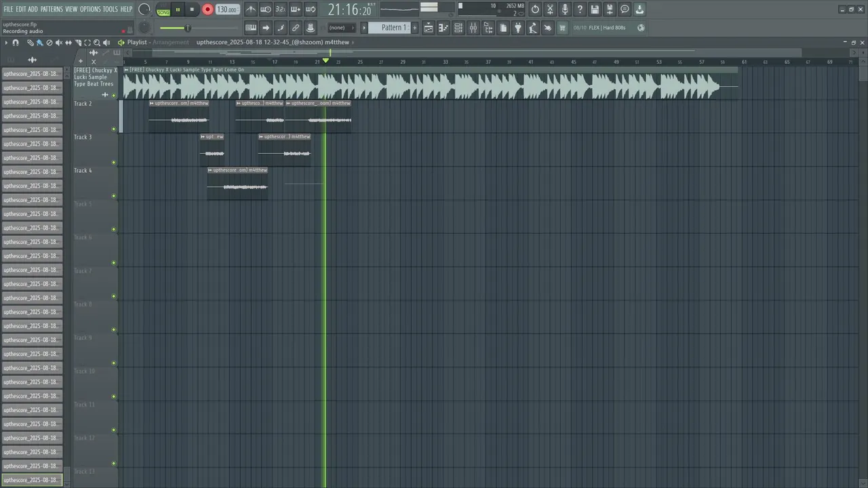The image size is (868, 488).
Task: Toggle Track 9 mute light
Action: pos(114,363)
